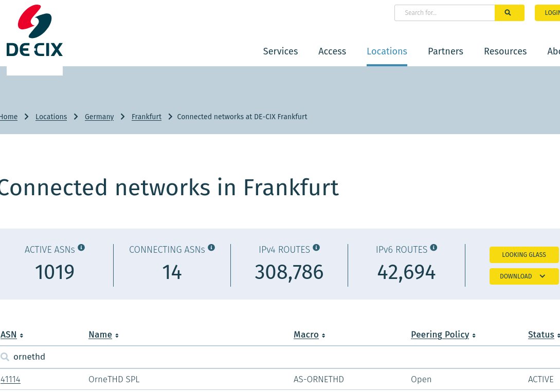Image resolution: width=560 pixels, height=392 pixels.
Task: Click the Login button
Action: coord(548,13)
